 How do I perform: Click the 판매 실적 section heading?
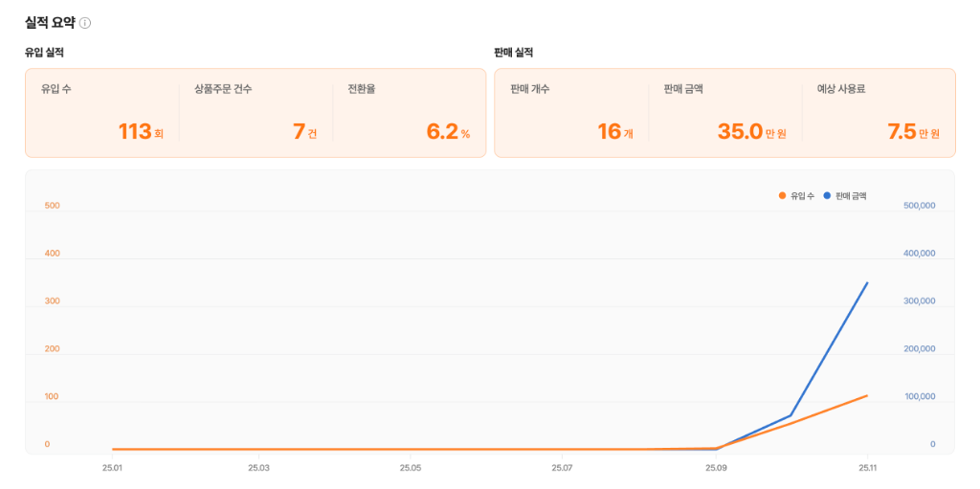pyautogui.click(x=513, y=53)
